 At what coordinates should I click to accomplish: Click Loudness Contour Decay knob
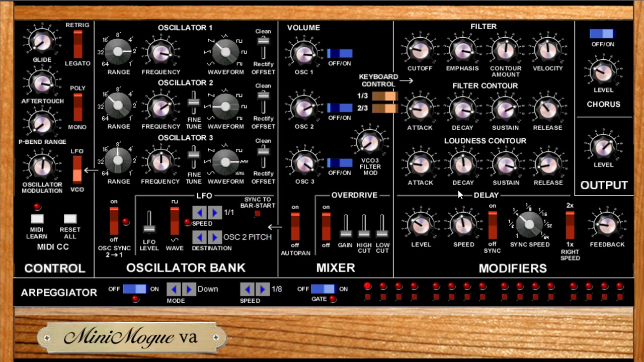pyautogui.click(x=462, y=164)
